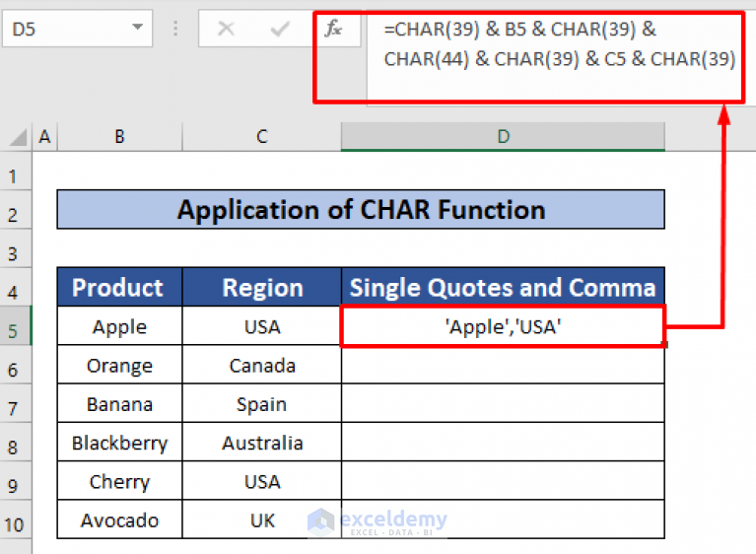Select the 'Banana' cell

pos(119,403)
